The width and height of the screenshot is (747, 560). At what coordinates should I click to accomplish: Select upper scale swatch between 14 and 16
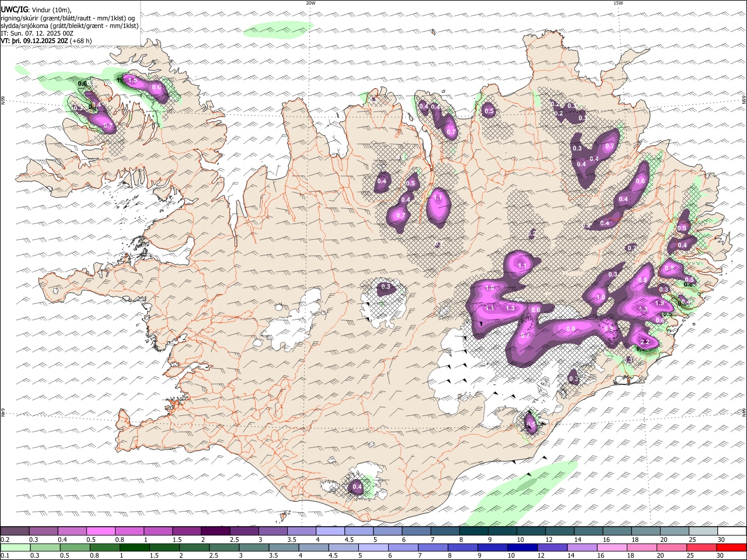pos(589,531)
